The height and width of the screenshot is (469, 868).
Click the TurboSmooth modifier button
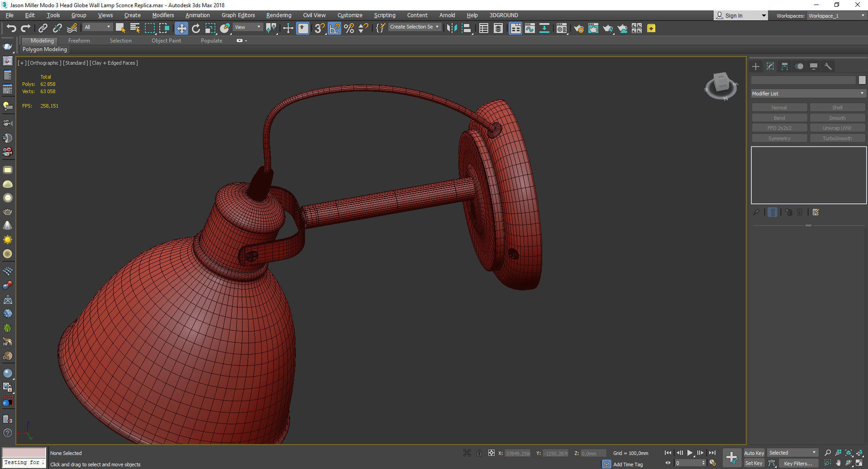837,138
